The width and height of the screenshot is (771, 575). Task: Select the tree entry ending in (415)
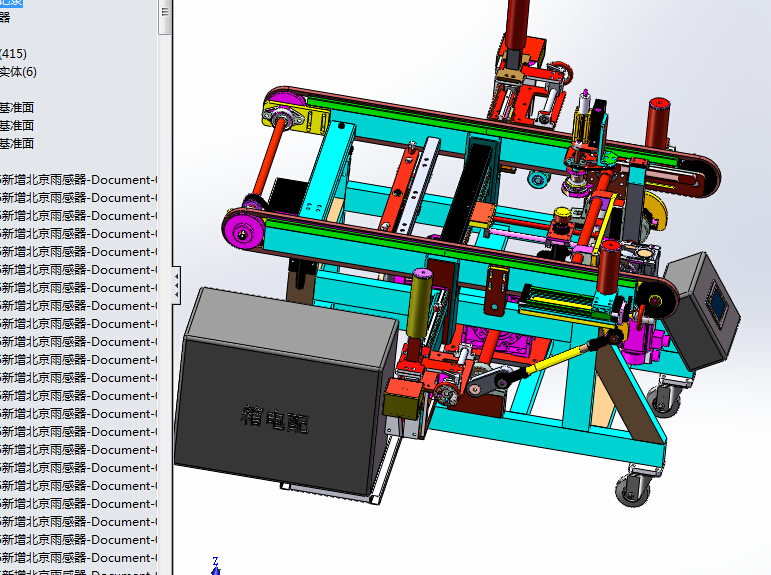pos(13,54)
